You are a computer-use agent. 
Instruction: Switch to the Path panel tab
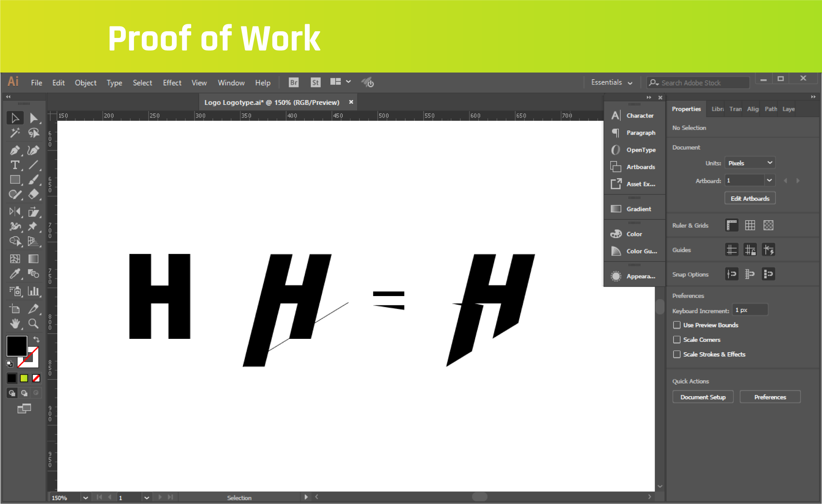pyautogui.click(x=771, y=109)
